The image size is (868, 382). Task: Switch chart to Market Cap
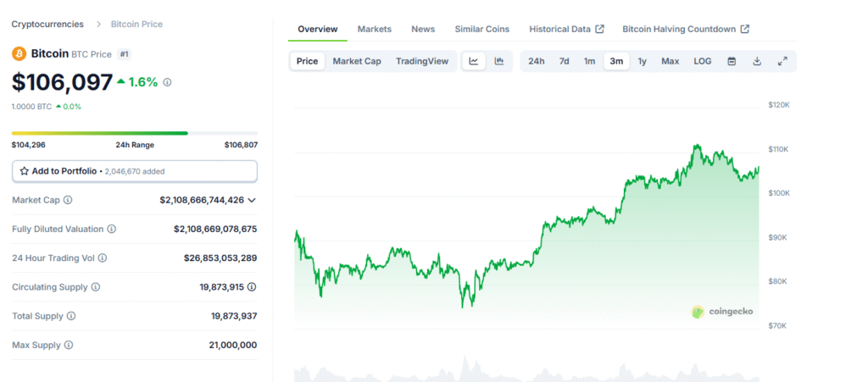click(357, 61)
